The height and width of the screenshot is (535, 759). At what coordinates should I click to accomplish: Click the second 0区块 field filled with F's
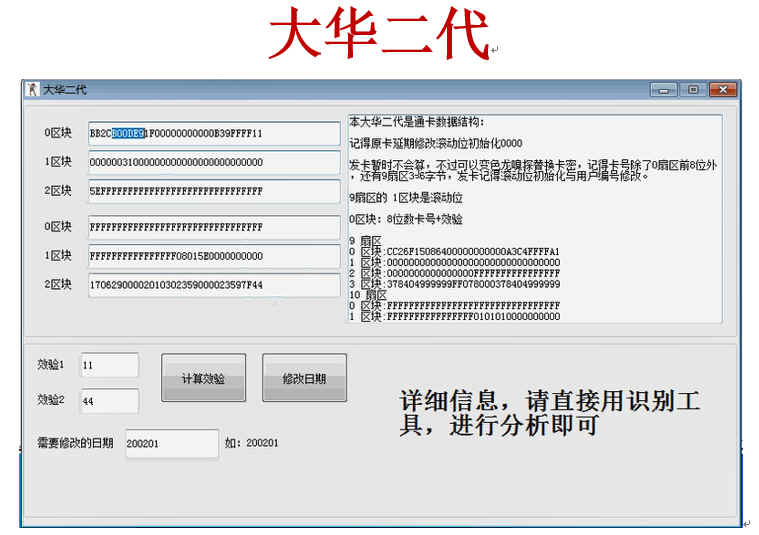[214, 227]
